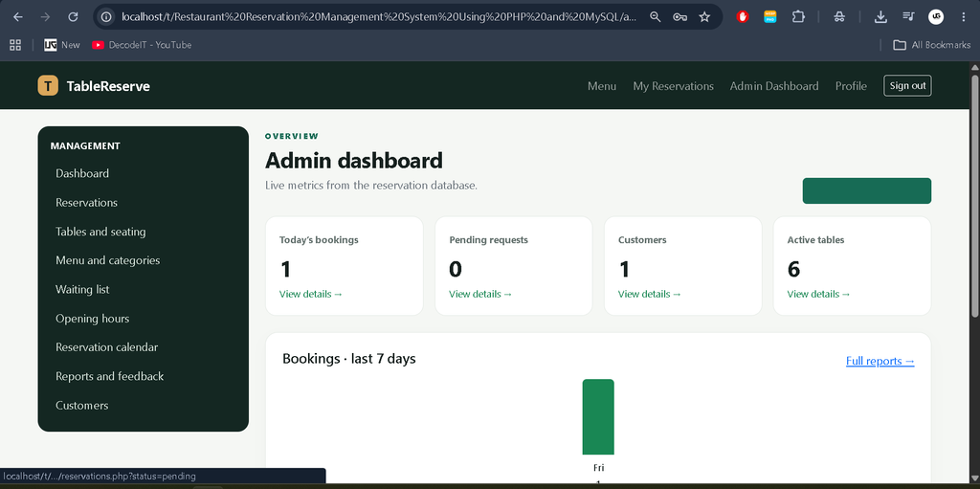The image size is (980, 489).
Task: Open Menu in top navigation
Action: [602, 86]
